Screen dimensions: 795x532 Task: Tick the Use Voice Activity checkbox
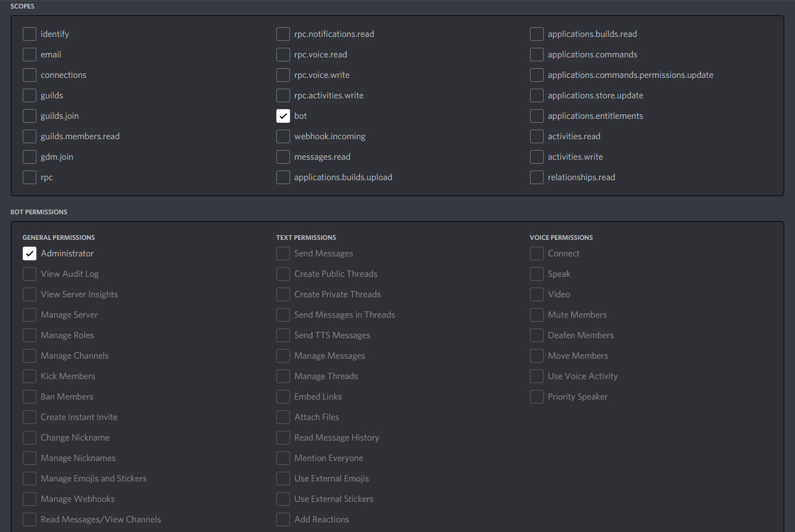click(537, 376)
